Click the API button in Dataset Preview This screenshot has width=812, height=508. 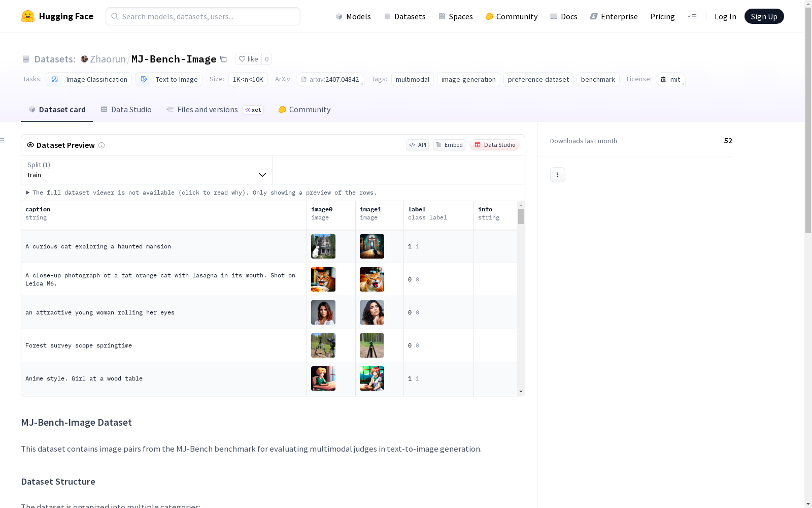pos(418,145)
